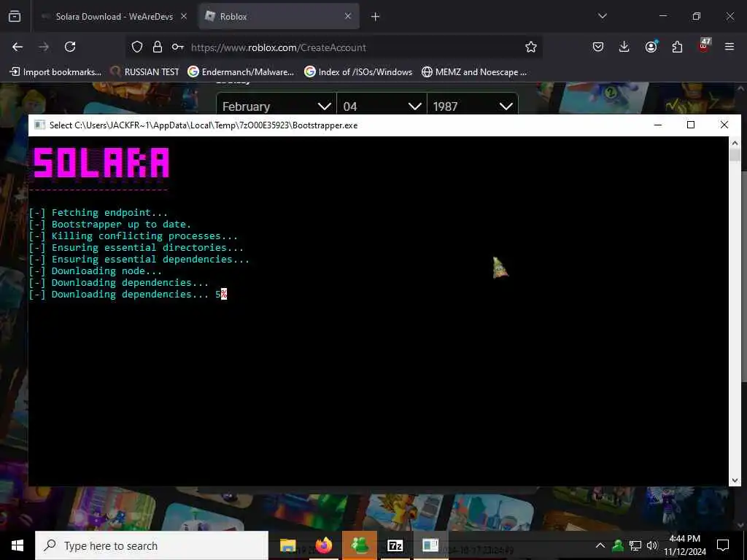Screen dimensions: 747x560
Task: Open 7-Zip from the taskbar
Action: [x=395, y=545]
